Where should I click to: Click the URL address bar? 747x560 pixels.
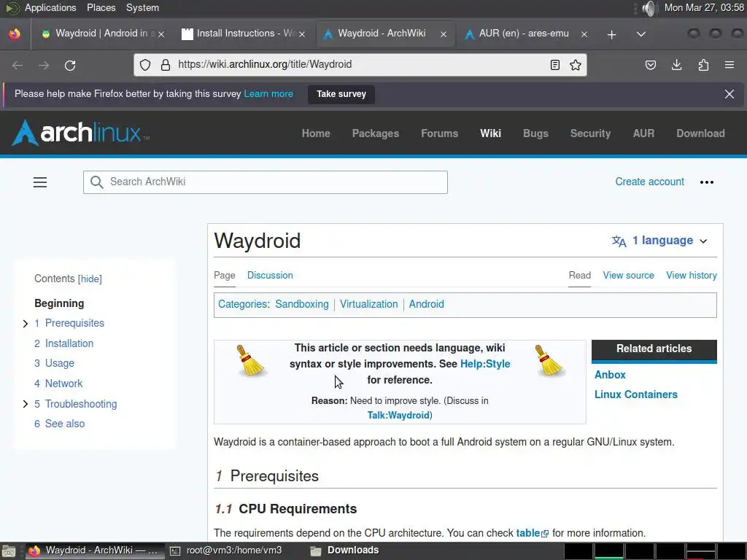click(360, 64)
